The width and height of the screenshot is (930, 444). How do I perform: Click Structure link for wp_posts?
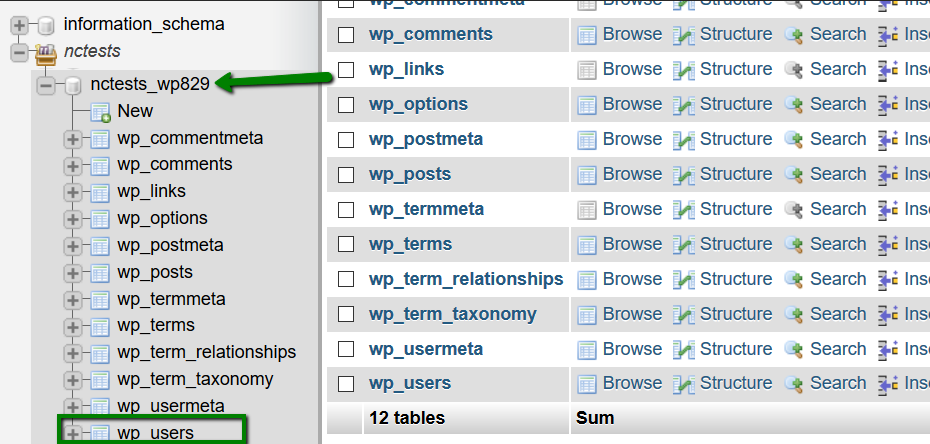(x=736, y=174)
